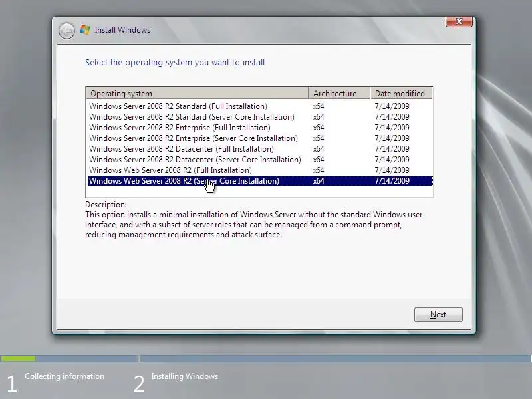Click x64 in the Datacenter (Server Core Installation) row
Image resolution: width=532 pixels, height=399 pixels.
319,160
